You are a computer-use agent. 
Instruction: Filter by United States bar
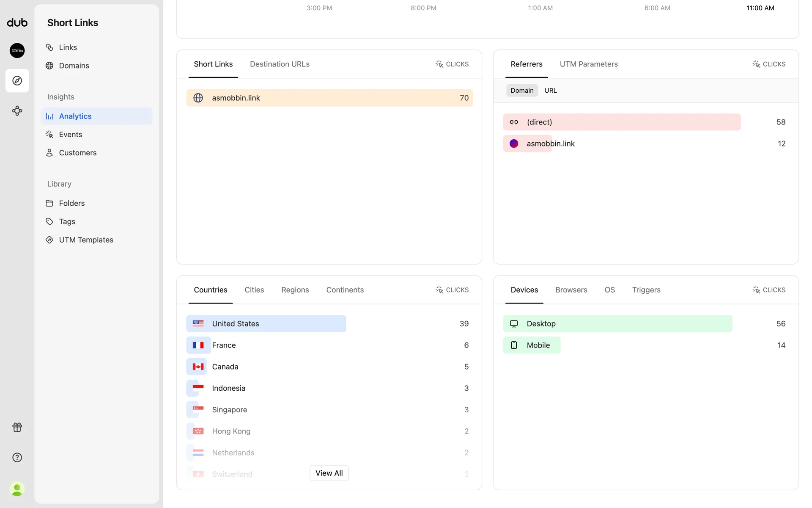click(266, 323)
